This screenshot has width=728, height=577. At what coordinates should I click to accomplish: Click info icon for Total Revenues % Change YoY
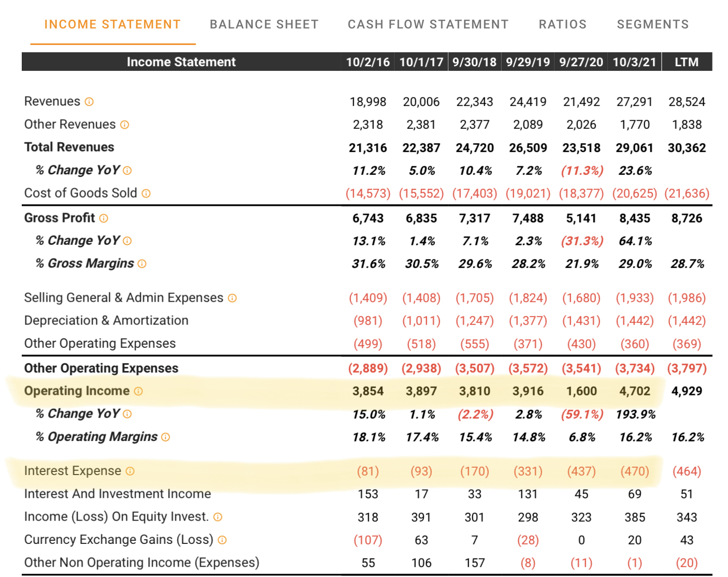point(127,170)
